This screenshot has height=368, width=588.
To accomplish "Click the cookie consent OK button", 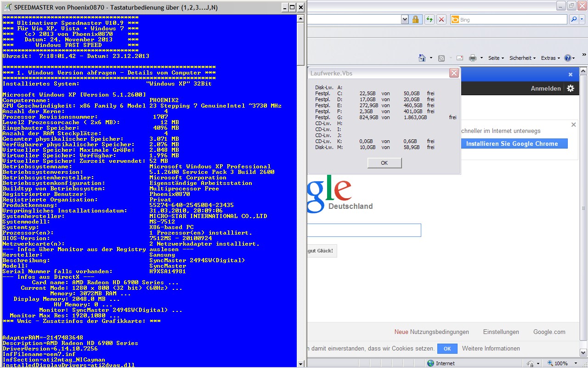I will pos(447,349).
